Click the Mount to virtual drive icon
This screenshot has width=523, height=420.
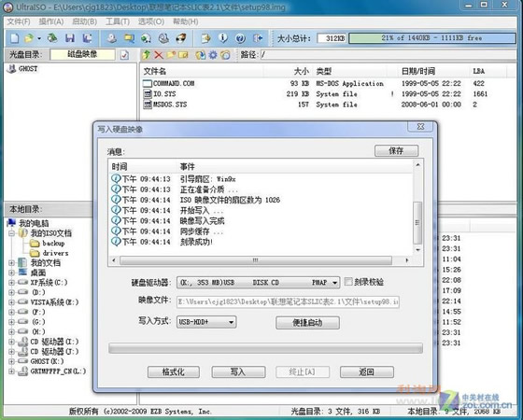163,38
